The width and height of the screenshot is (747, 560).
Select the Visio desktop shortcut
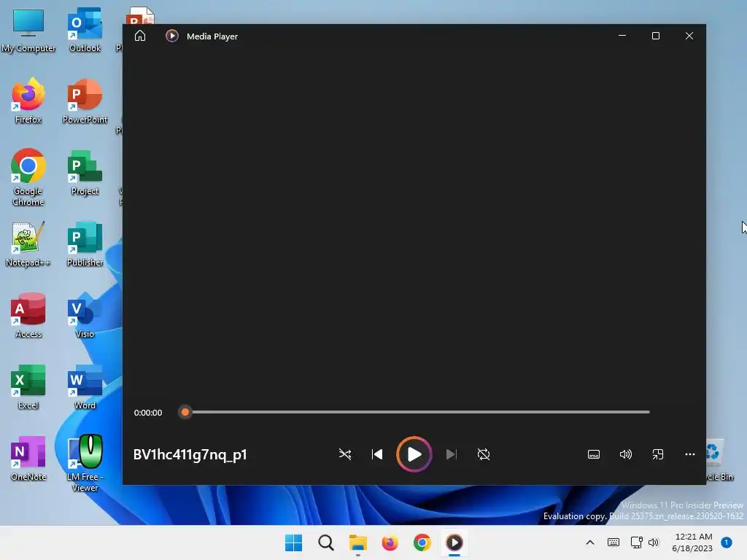click(x=85, y=316)
